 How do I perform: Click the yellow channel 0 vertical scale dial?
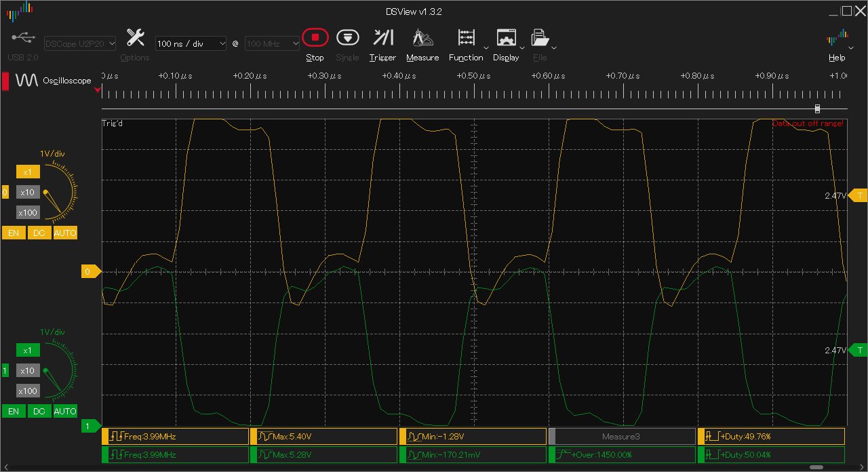pyautogui.click(x=60, y=192)
